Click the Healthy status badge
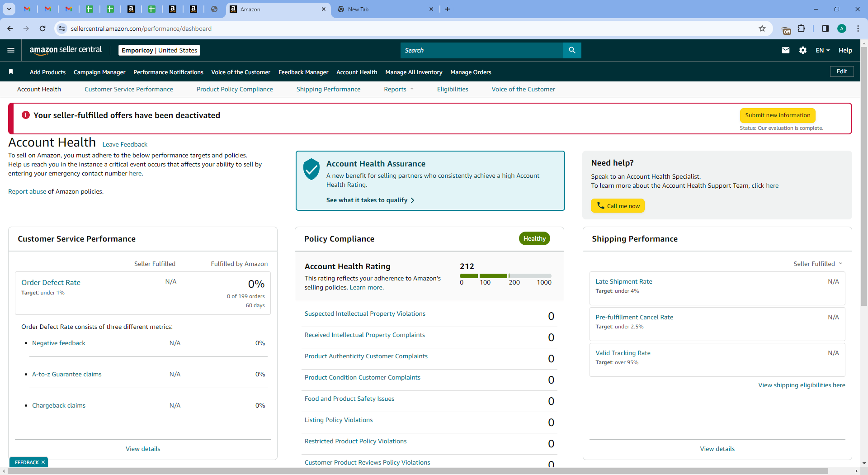This screenshot has height=475, width=868. point(534,238)
